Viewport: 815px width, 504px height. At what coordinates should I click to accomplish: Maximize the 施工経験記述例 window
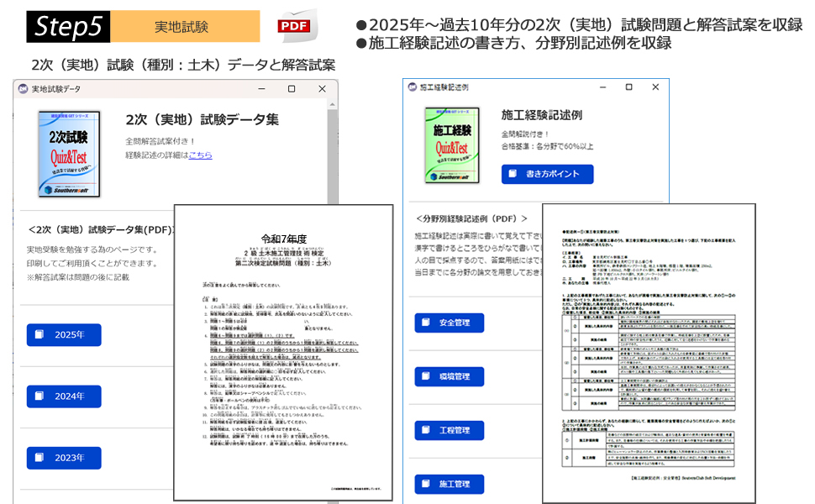(629, 87)
